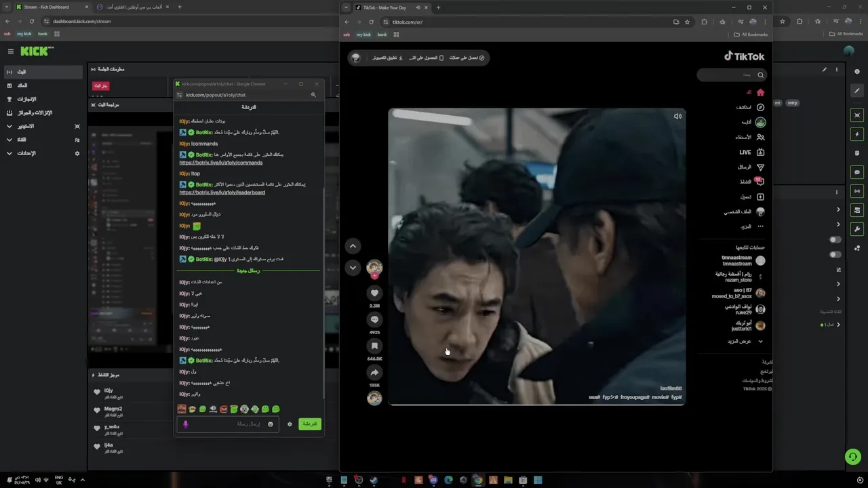Image resolution: width=868 pixels, height=488 pixels.
Task: Open chat settings gear in Kick popout
Action: pos(290,424)
